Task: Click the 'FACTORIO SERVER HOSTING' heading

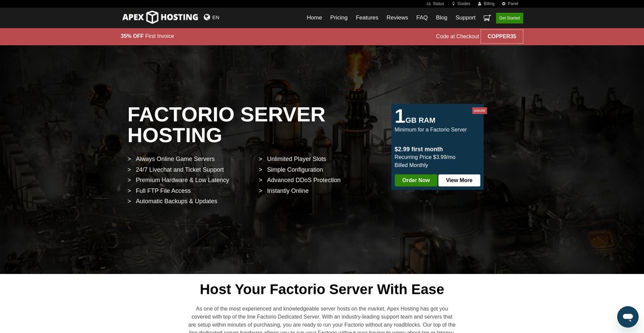Action: click(226, 125)
